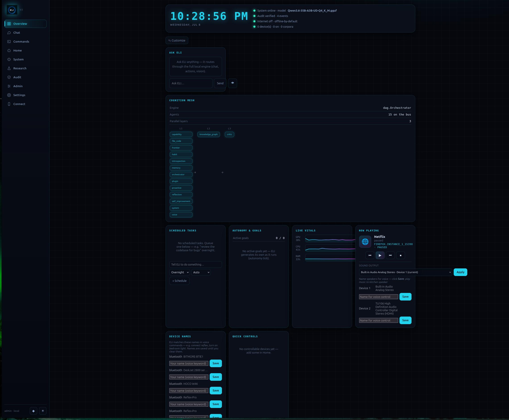This screenshot has height=420, width=509.
Task: Select the orchestrator agent chip
Action: (181, 174)
